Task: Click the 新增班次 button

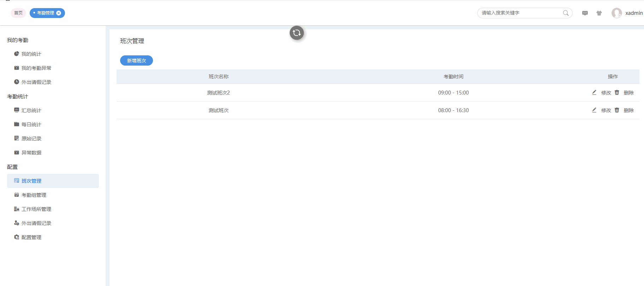Action: (x=136, y=61)
